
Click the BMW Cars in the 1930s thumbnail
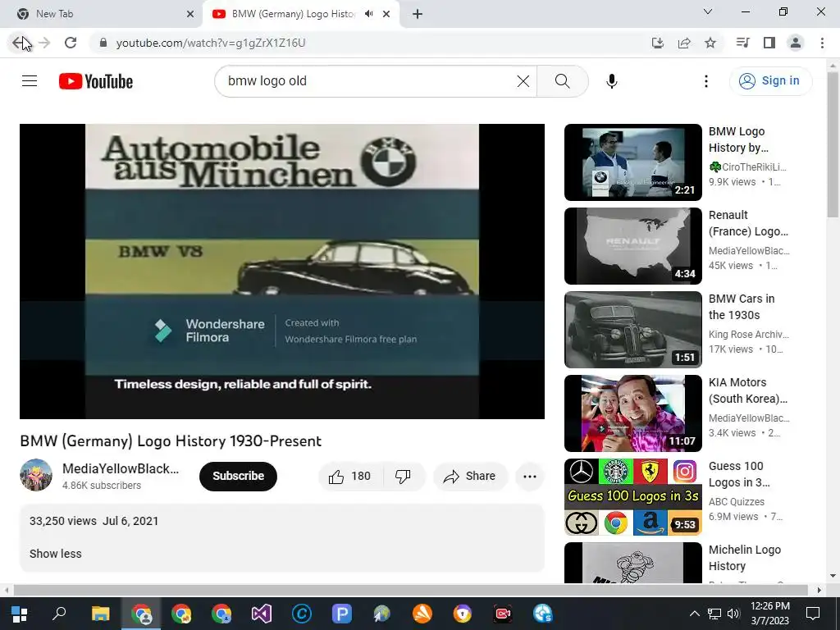click(632, 330)
